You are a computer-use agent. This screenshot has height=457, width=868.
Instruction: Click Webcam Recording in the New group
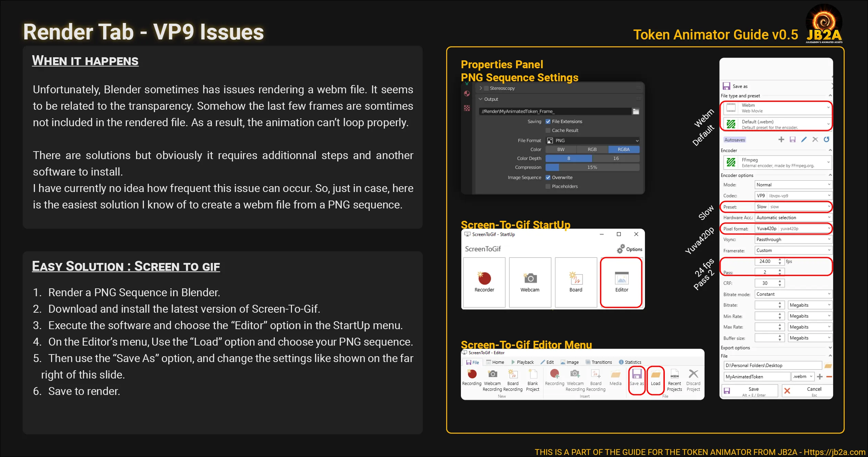(492, 380)
